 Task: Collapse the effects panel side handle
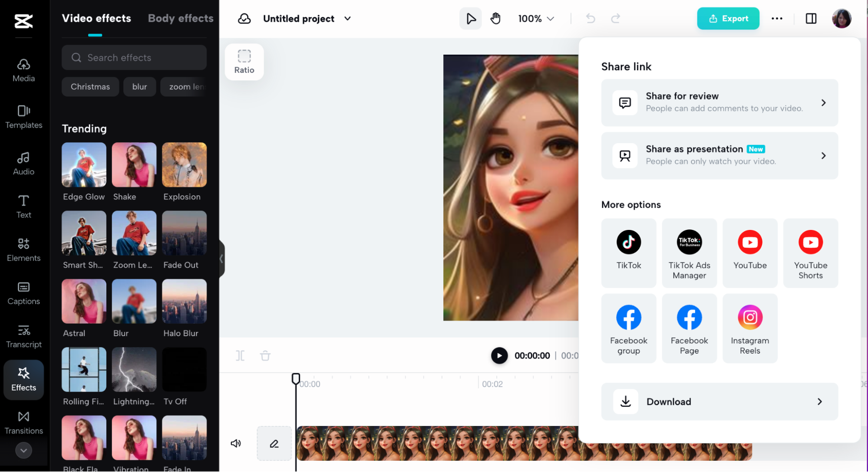click(221, 259)
